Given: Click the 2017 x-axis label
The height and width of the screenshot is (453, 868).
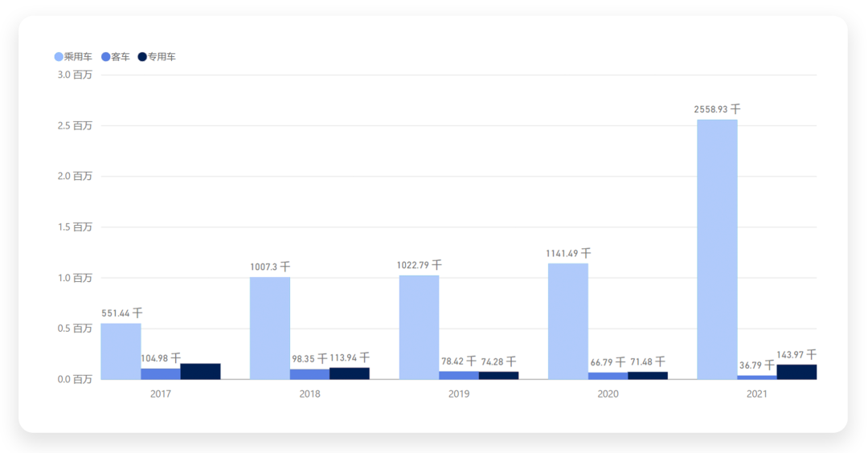Looking at the screenshot, I should point(161,394).
